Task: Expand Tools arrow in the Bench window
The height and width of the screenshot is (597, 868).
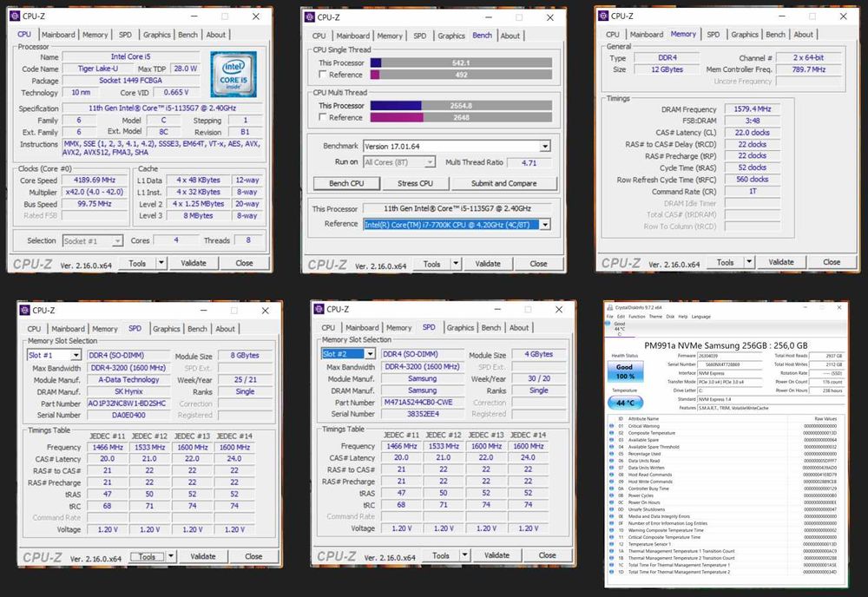Action: click(x=456, y=264)
